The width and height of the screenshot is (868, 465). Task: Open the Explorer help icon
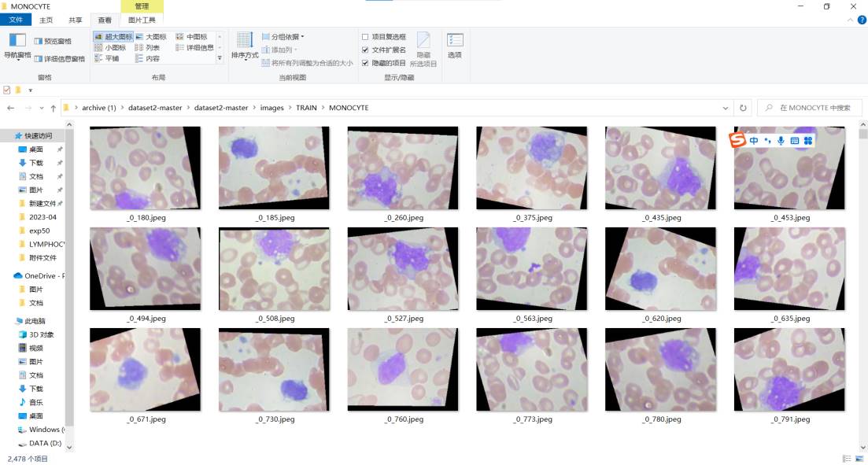(x=860, y=20)
